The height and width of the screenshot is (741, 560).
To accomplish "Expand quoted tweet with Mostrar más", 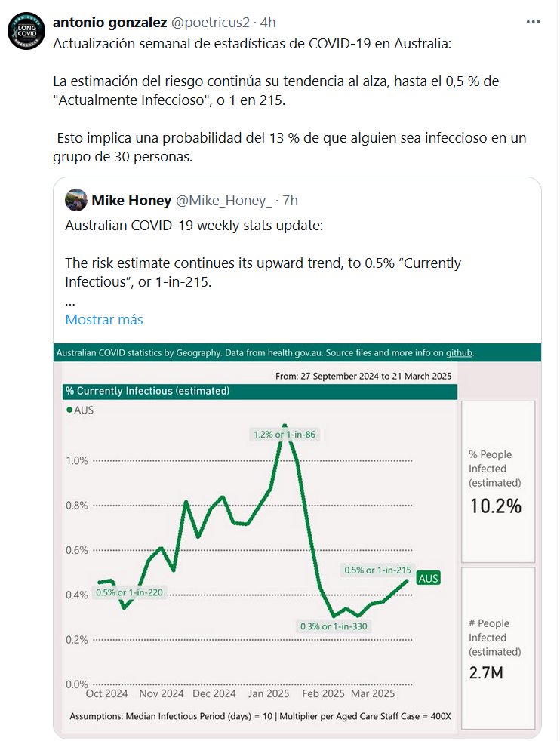I will (x=104, y=319).
